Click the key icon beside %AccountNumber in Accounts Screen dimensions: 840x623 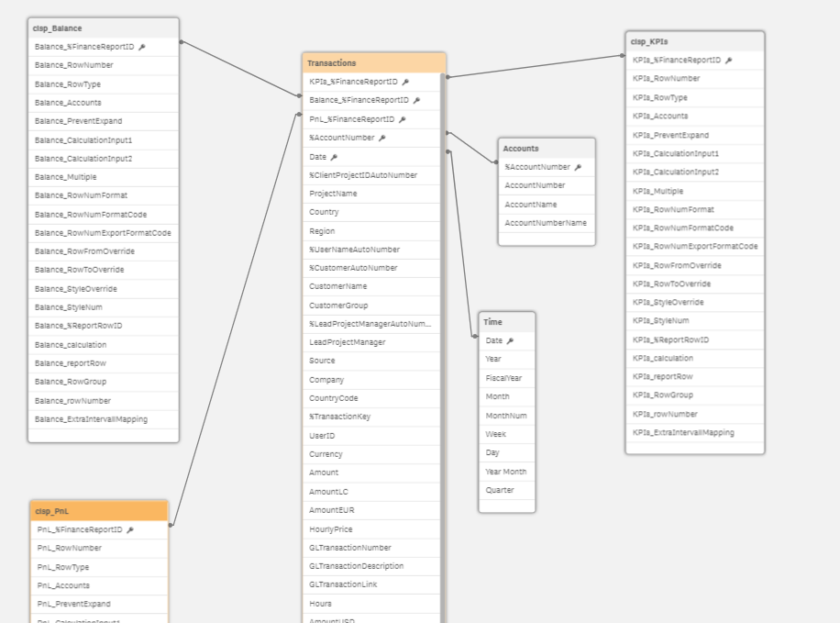(578, 167)
